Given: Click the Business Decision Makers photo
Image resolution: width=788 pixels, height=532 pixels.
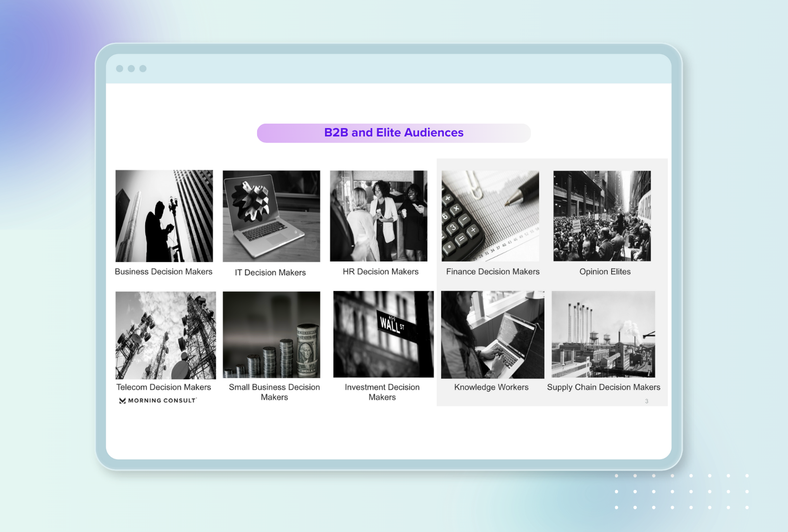Looking at the screenshot, I should 164,216.
